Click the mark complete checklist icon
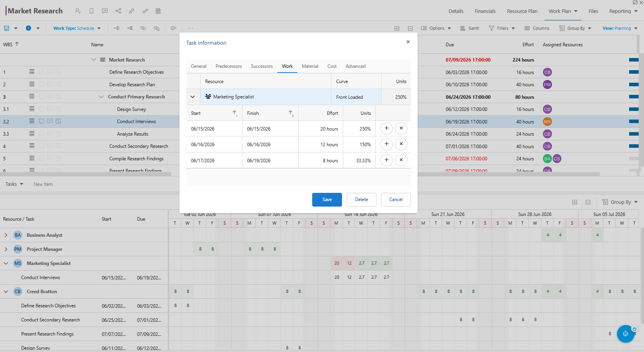 174,28
